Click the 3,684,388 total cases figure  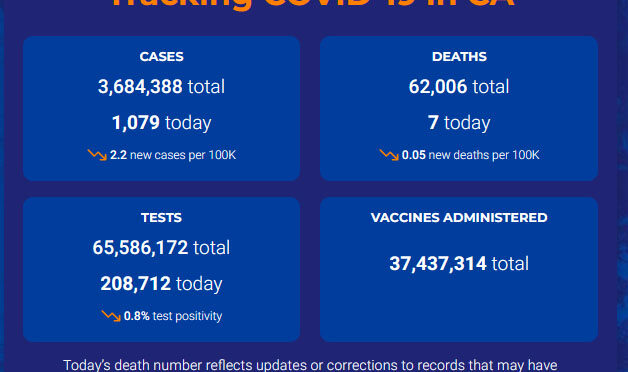(161, 86)
